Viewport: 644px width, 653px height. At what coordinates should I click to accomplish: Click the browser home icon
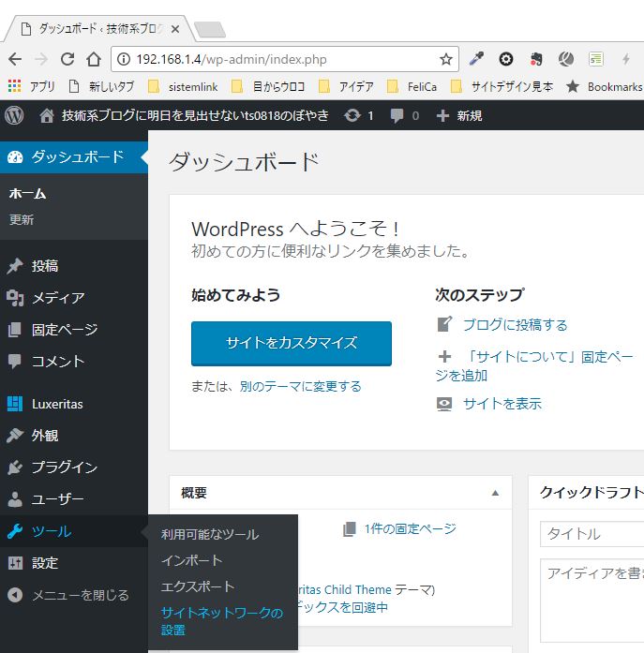pyautogui.click(x=94, y=59)
